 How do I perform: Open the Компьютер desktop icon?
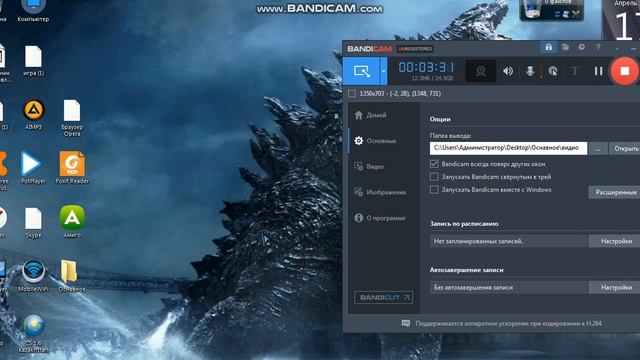(x=33, y=11)
